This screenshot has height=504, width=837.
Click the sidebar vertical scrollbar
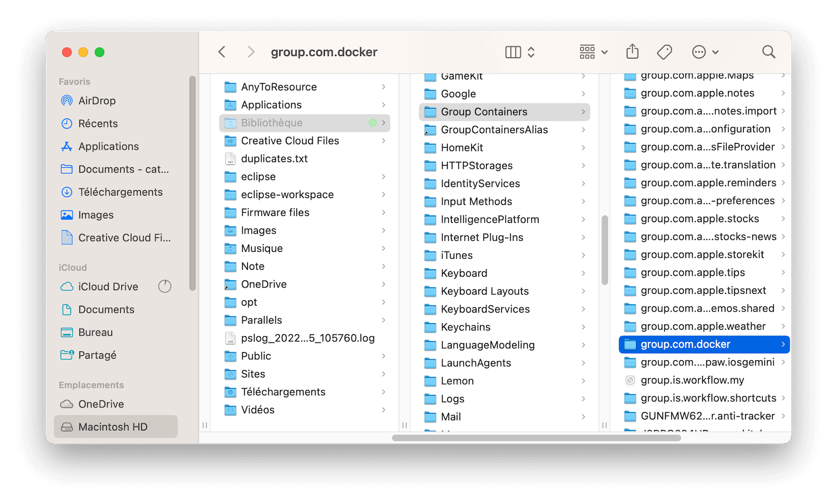(x=192, y=183)
